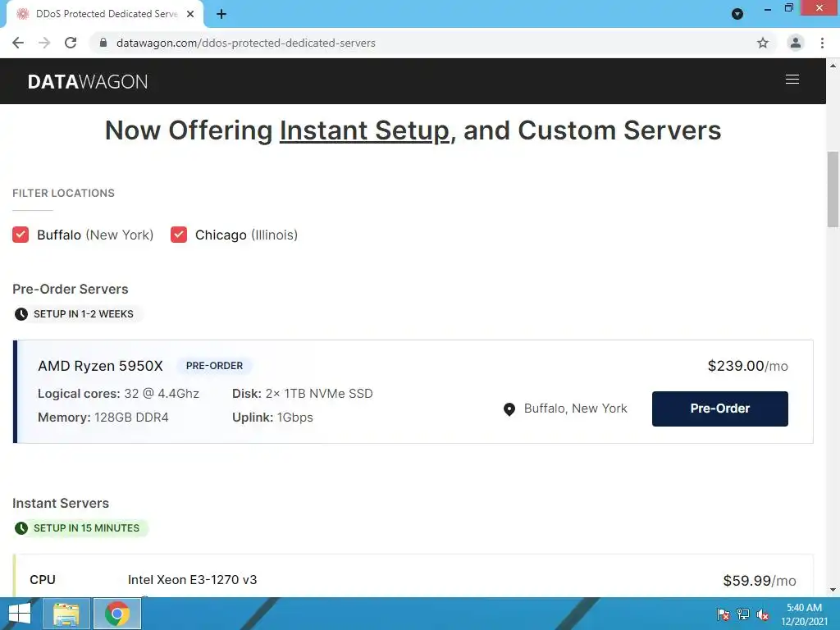Click Disk: 2× 1TB NVMe SSD spec

(302, 394)
